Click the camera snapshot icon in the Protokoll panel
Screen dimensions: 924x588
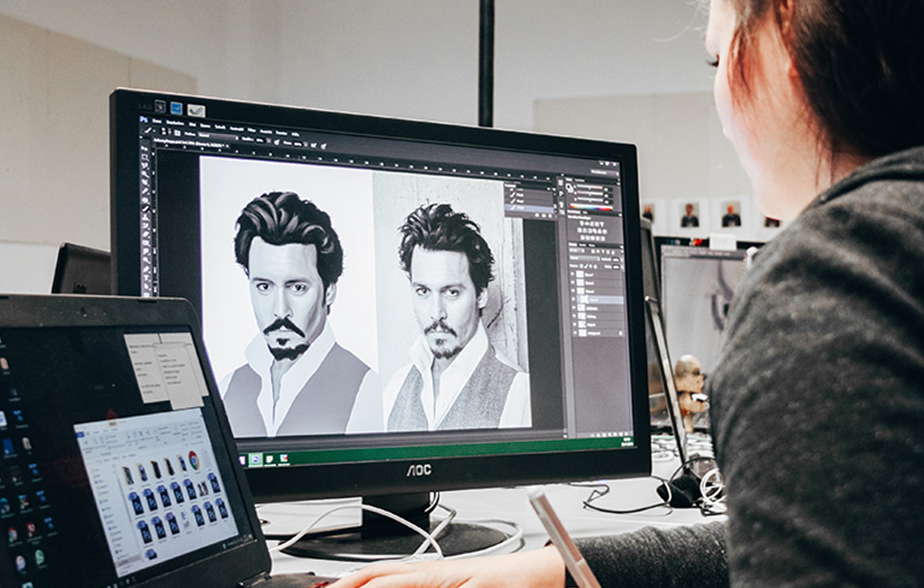(x=543, y=215)
